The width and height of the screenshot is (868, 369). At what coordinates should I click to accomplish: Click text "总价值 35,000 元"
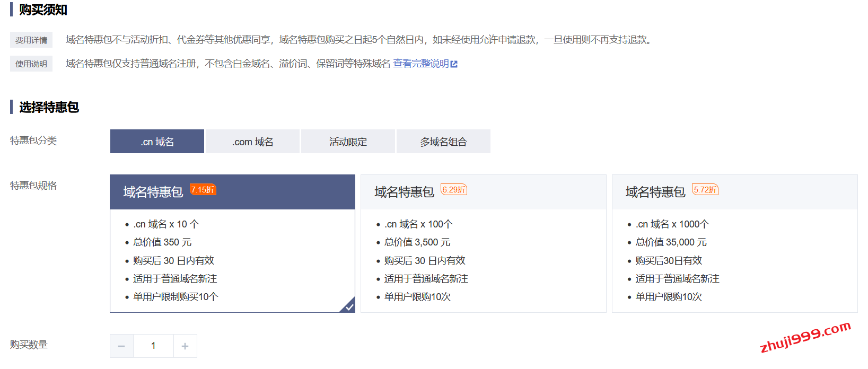pyautogui.click(x=671, y=242)
